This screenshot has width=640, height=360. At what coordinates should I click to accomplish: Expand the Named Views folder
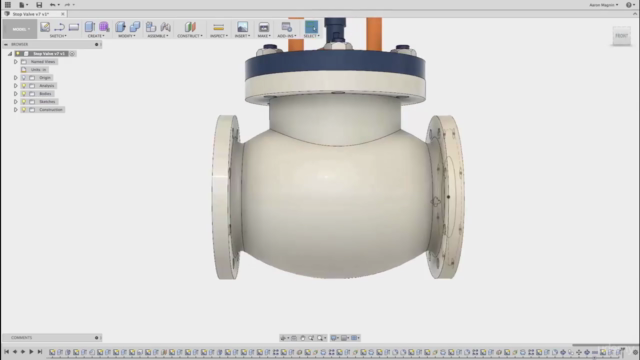(x=16, y=62)
